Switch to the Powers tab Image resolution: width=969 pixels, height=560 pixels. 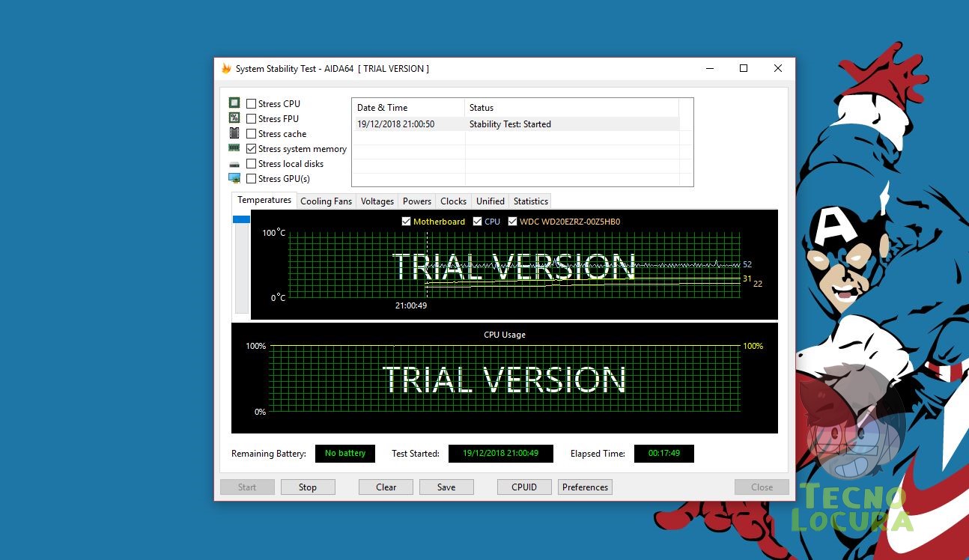click(x=417, y=201)
